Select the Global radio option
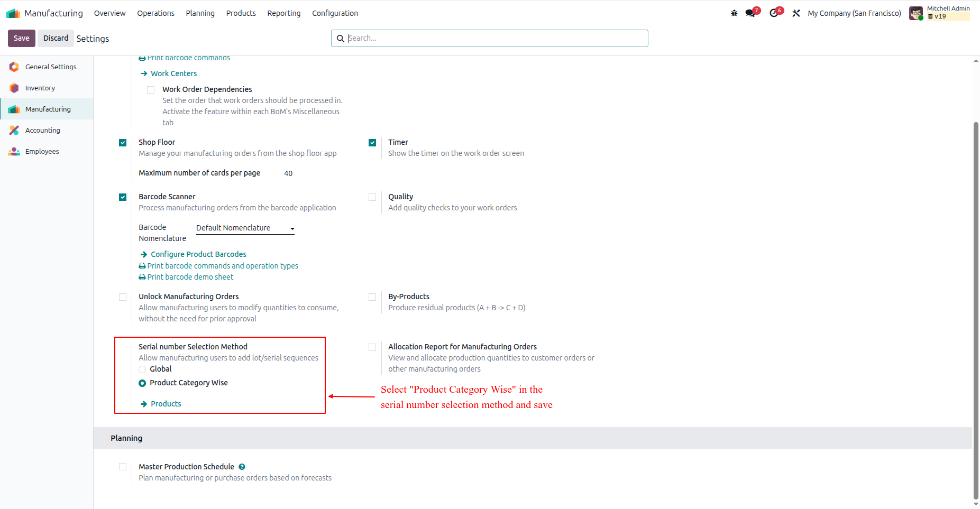 (x=142, y=369)
